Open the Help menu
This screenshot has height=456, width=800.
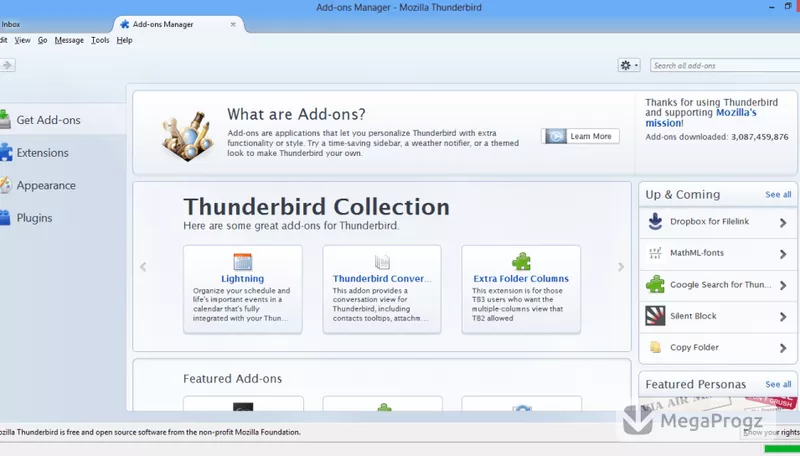(x=124, y=40)
